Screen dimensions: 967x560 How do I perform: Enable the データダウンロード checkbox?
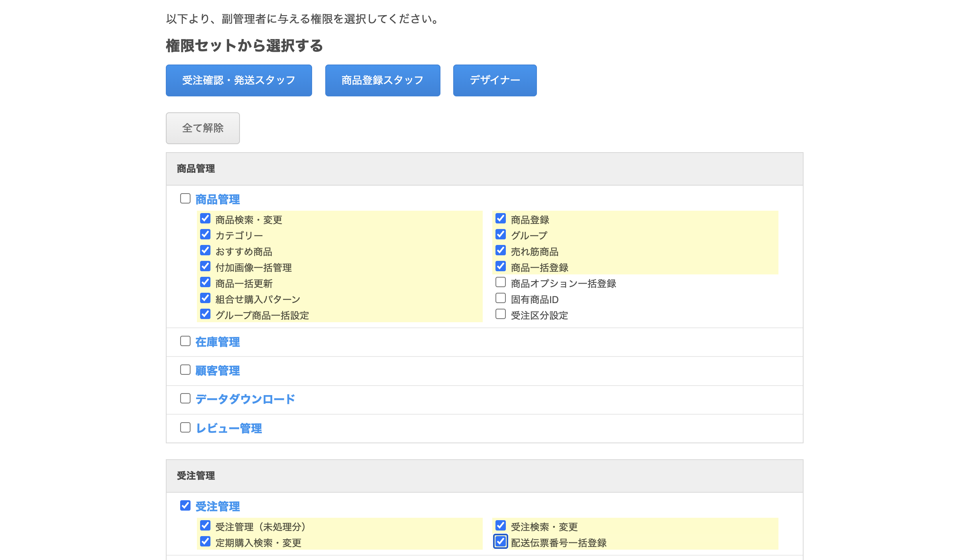(185, 398)
